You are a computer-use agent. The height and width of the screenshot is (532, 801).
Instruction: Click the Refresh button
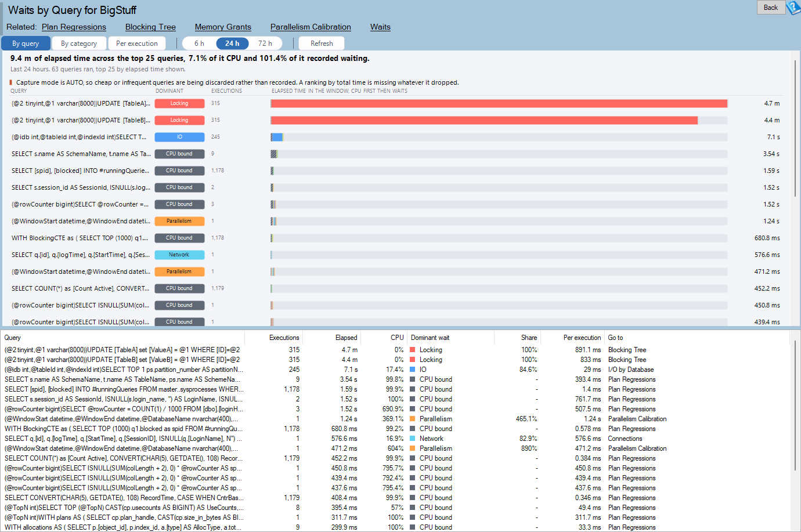(322, 44)
